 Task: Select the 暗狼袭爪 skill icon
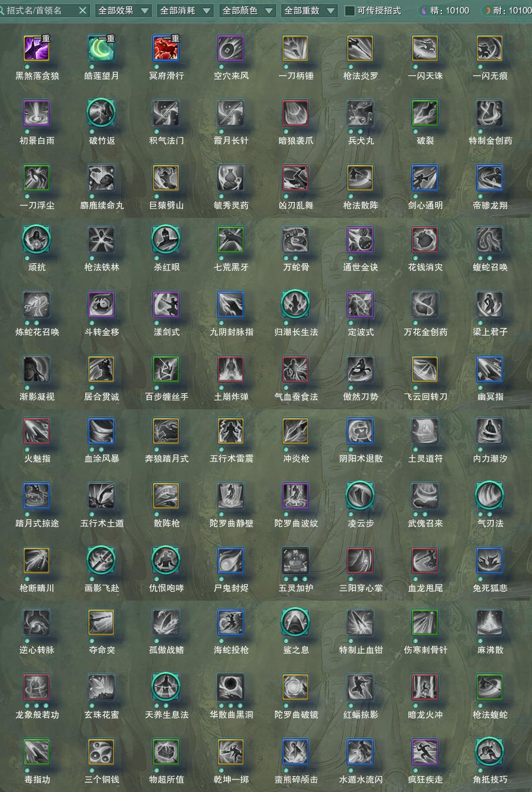(295, 113)
